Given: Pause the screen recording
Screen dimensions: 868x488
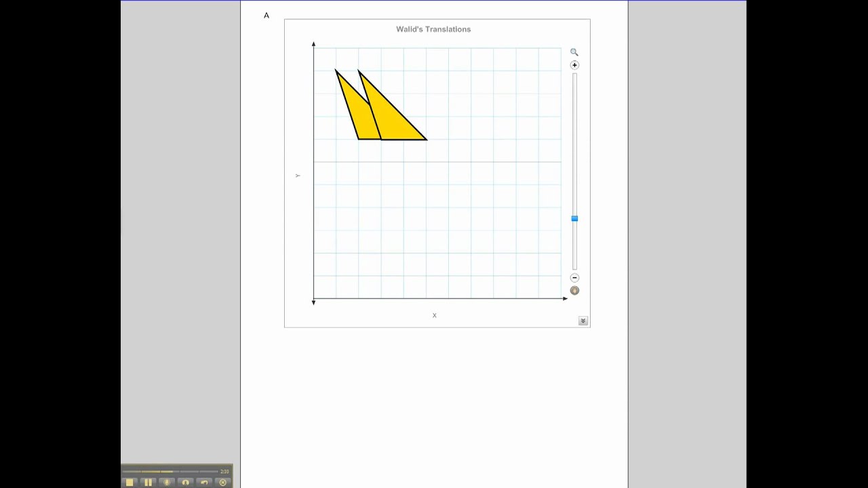Looking at the screenshot, I should (148, 483).
